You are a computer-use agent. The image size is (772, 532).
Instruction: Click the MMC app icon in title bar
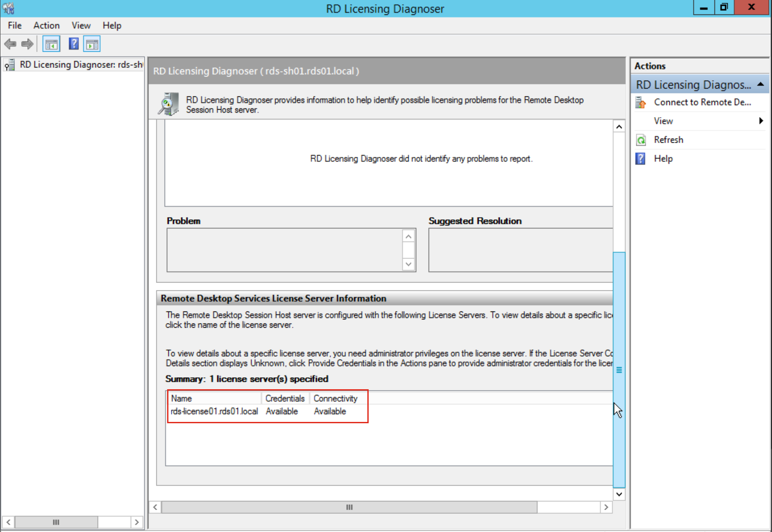point(8,8)
